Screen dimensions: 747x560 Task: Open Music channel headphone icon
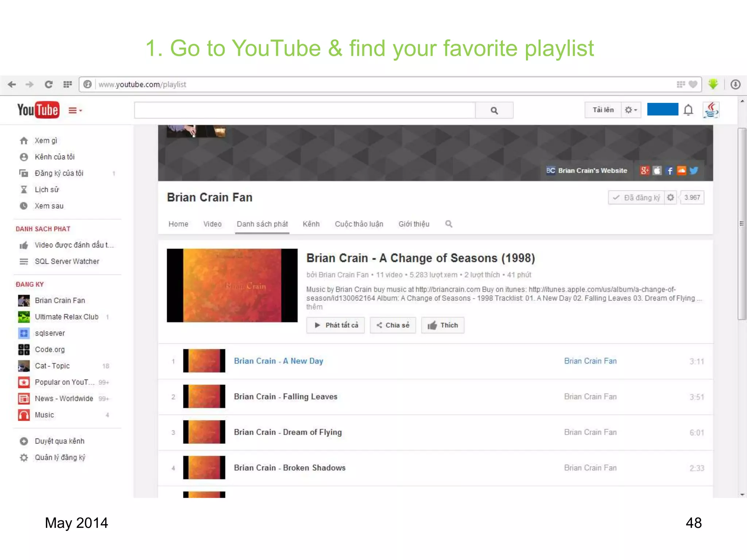[24, 415]
